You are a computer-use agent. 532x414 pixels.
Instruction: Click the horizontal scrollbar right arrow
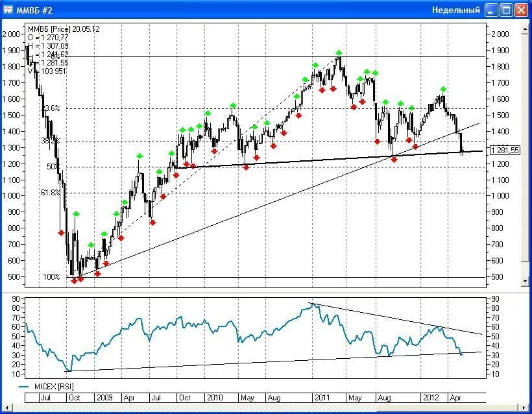[x=524, y=408]
